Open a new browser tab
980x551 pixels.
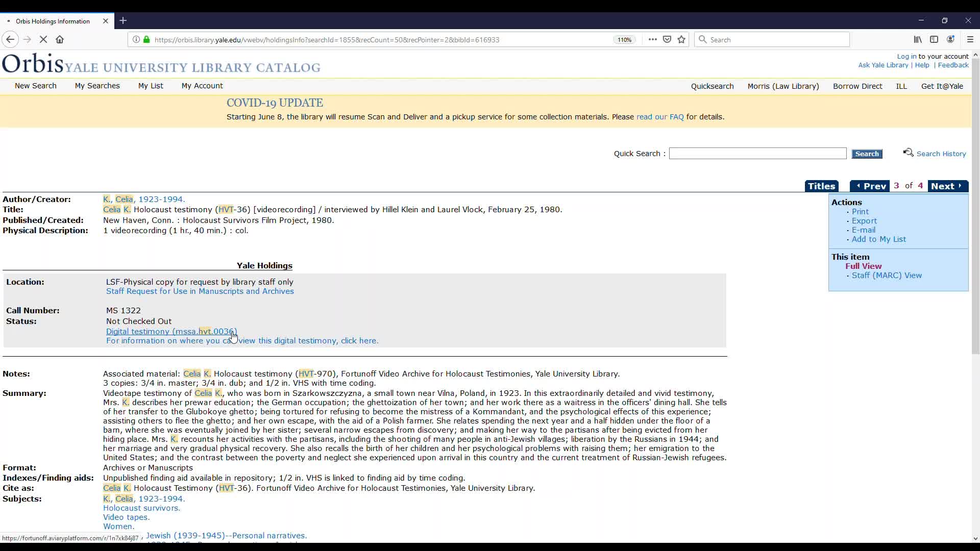point(123,21)
